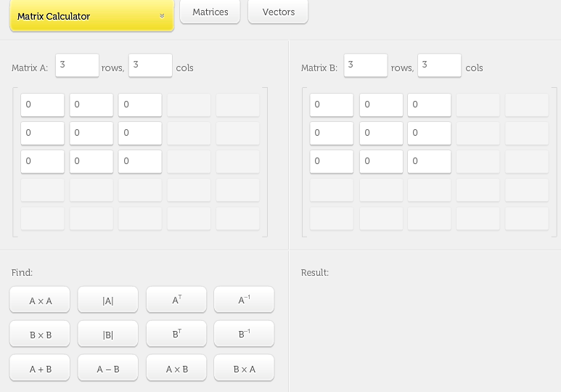Image resolution: width=561 pixels, height=392 pixels.
Task: Click the Matrix A rows input field
Action: 77,65
